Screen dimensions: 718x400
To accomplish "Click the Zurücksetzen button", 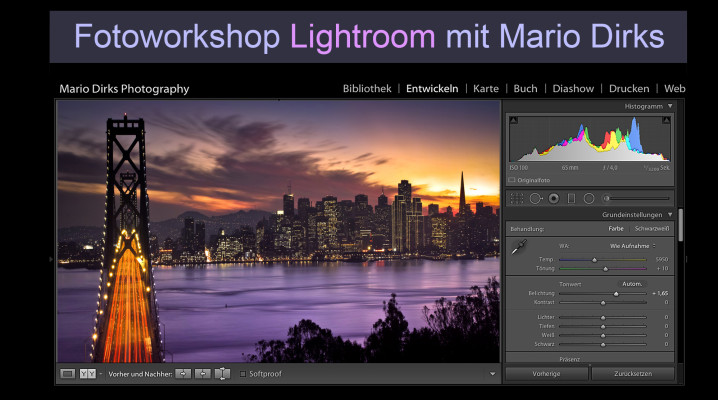I will (x=633, y=374).
